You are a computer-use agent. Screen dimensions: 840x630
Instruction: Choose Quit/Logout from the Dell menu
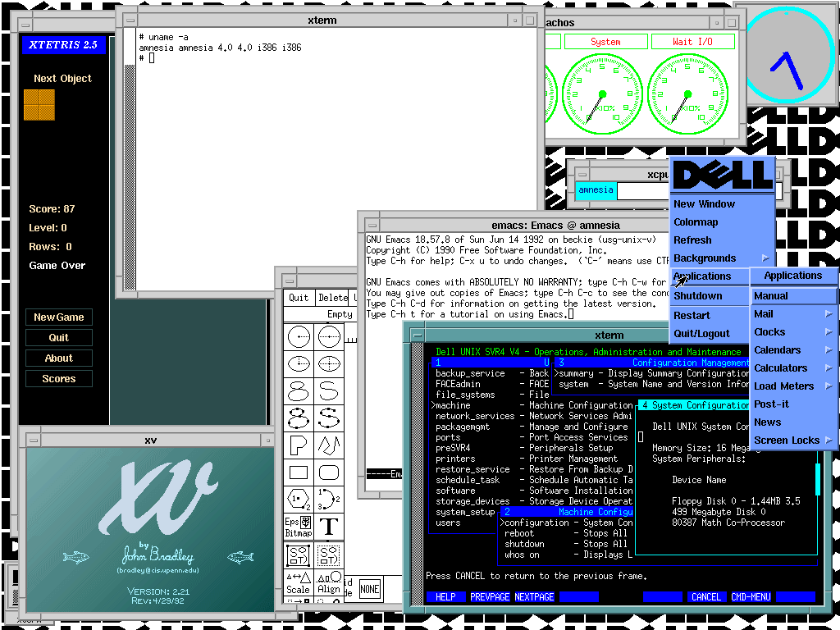tap(710, 334)
